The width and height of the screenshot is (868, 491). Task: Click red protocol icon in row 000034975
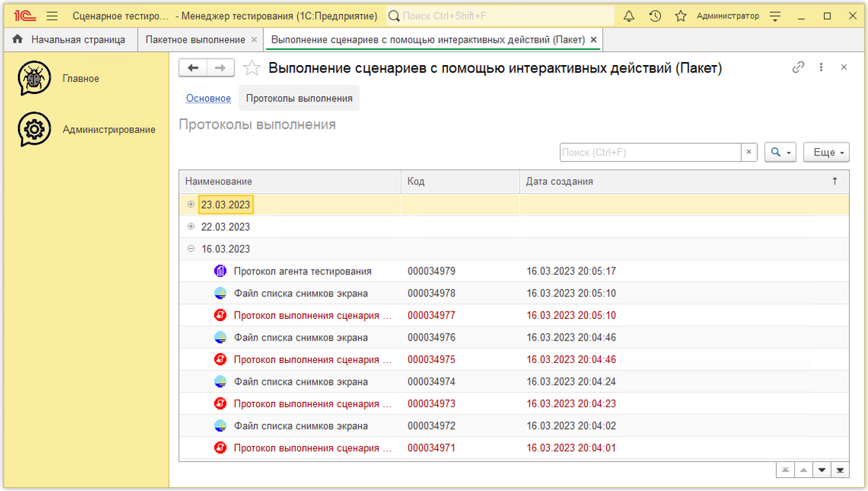[221, 359]
